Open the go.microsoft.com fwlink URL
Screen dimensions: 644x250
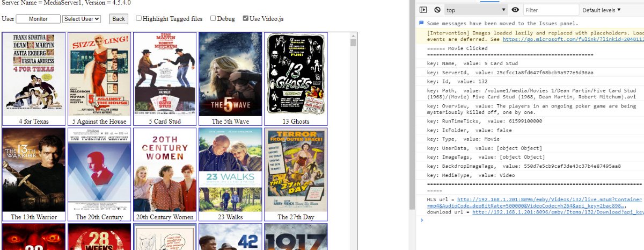(x=573, y=39)
